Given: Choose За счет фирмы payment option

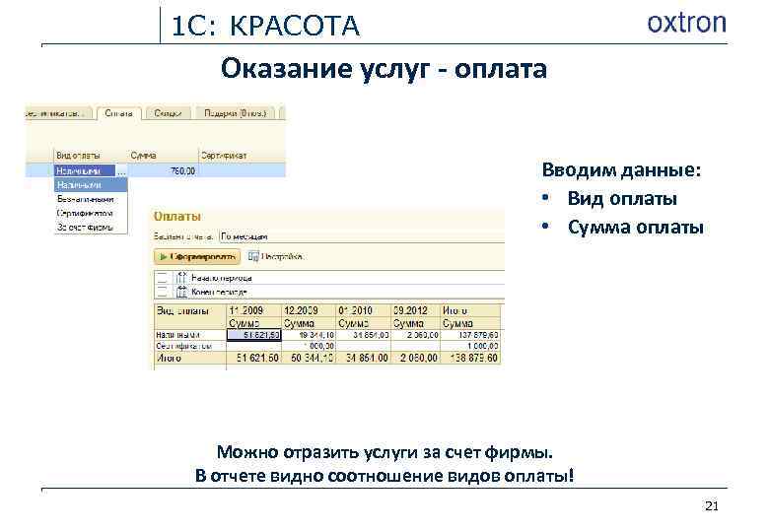Looking at the screenshot, I should (x=91, y=228).
